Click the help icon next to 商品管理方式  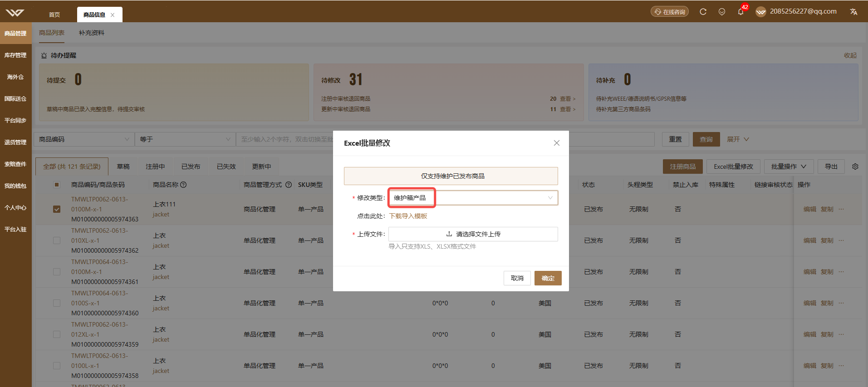pyautogui.click(x=289, y=185)
